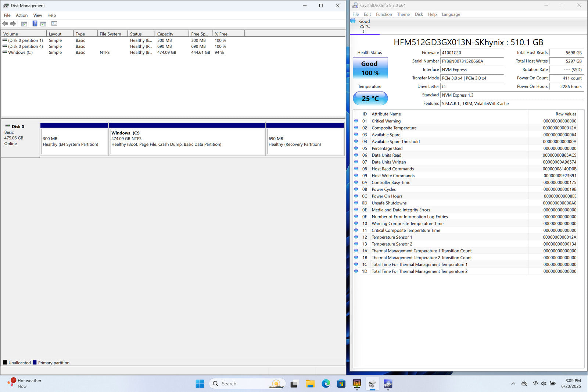Switch to CrystalDiskInfo taskbar icon

coord(388,384)
